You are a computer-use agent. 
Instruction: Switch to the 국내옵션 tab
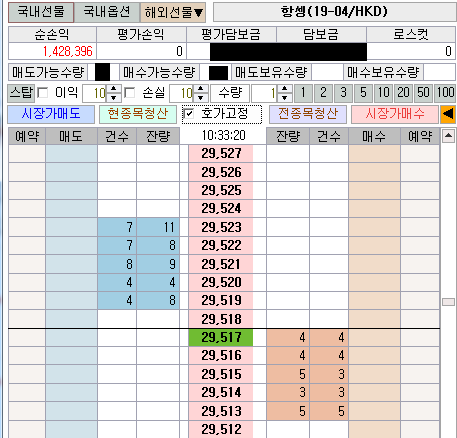coord(107,12)
